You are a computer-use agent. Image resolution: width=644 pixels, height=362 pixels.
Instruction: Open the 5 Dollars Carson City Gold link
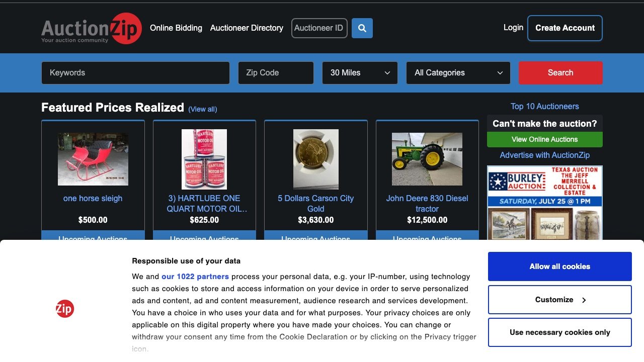coord(316,204)
